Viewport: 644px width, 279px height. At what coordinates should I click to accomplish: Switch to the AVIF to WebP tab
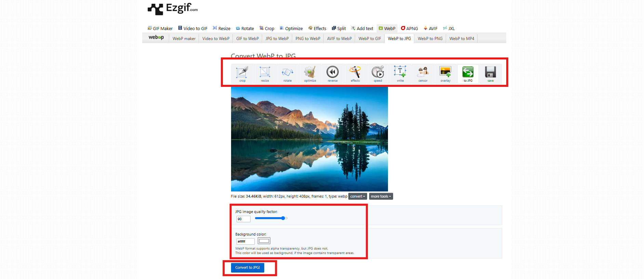pos(339,39)
